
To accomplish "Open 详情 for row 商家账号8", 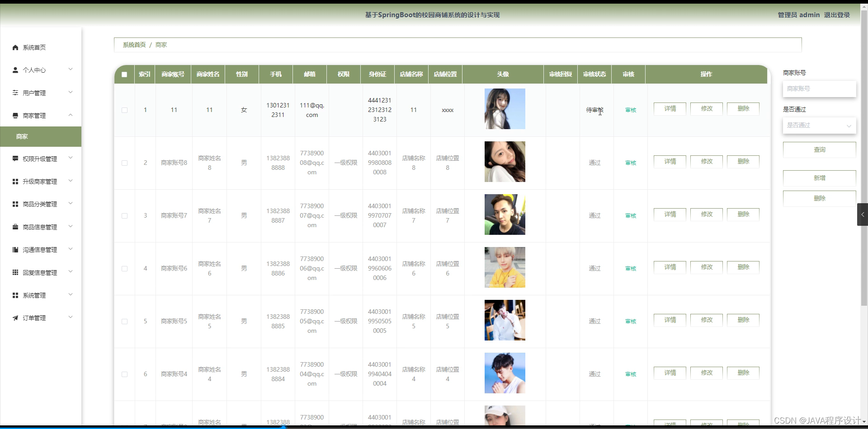I will point(670,162).
